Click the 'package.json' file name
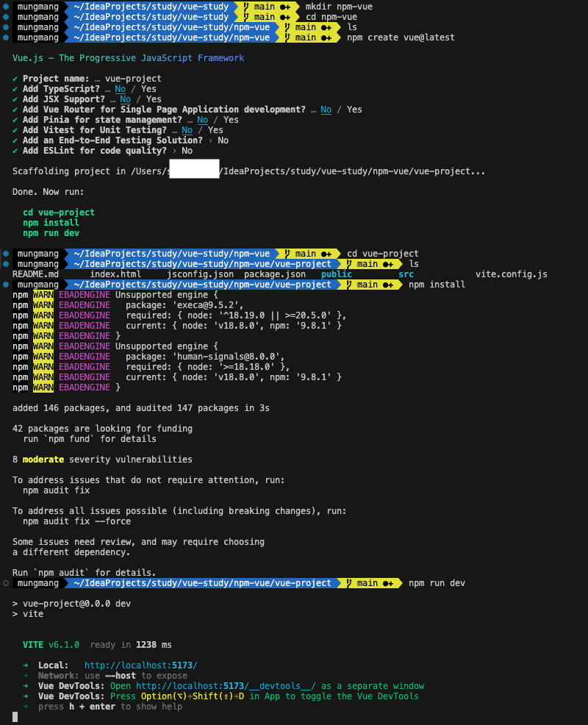 click(x=275, y=274)
